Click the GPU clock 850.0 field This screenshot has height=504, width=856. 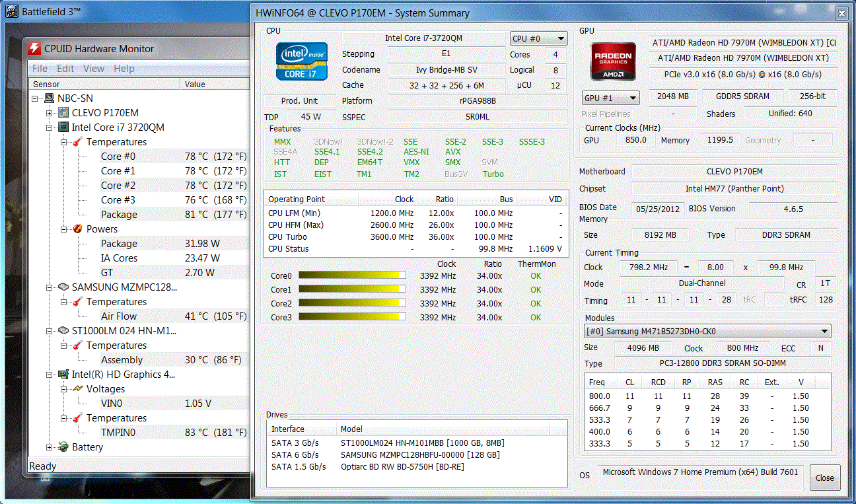click(x=636, y=140)
